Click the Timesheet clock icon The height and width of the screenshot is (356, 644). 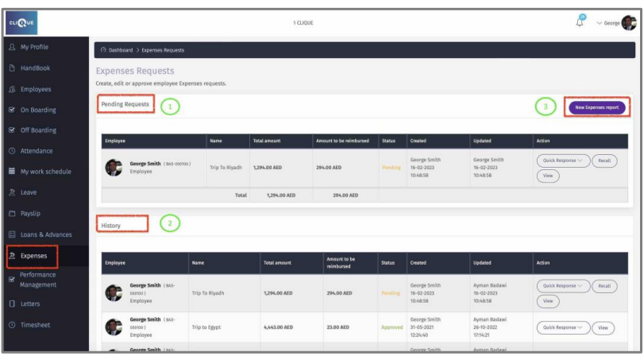pos(12,323)
